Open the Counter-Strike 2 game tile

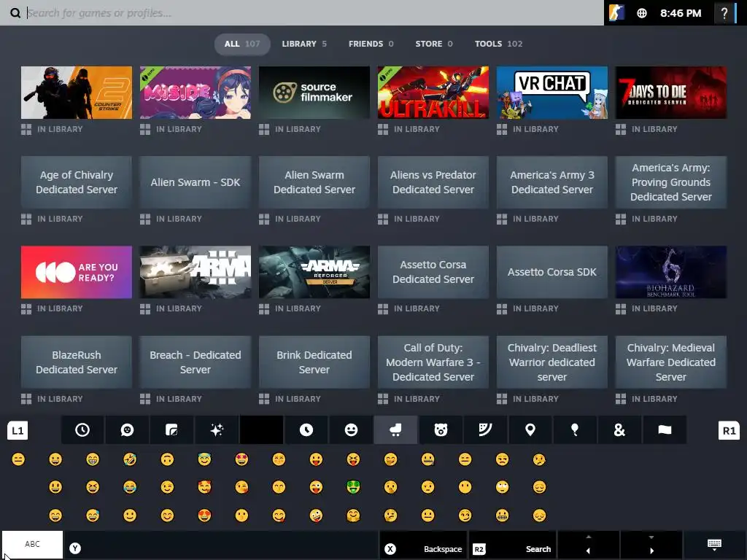76,93
